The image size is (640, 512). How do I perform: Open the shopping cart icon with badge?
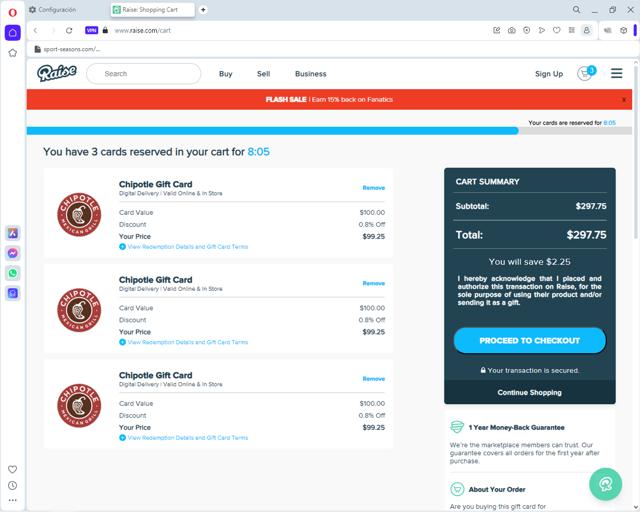[586, 73]
